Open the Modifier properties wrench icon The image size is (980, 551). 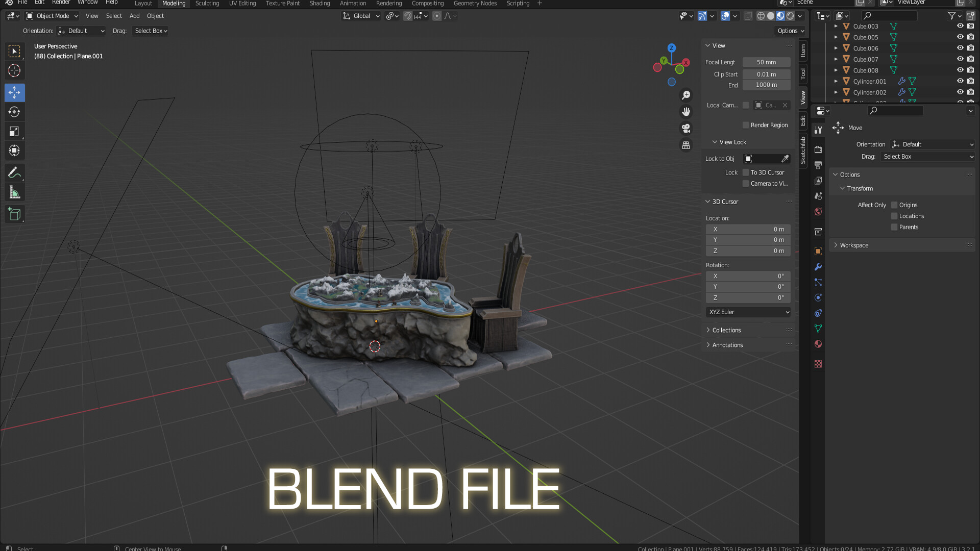click(818, 267)
